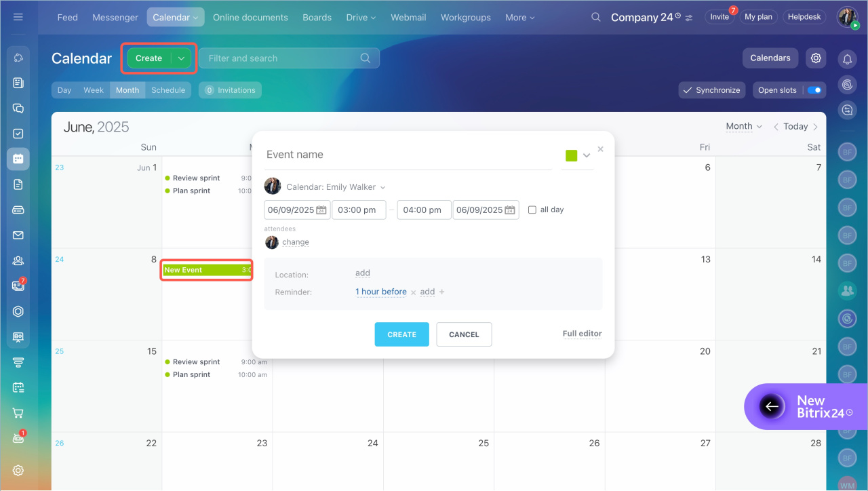The width and height of the screenshot is (868, 491).
Task: Open the chat icon below the bell
Action: (x=847, y=109)
